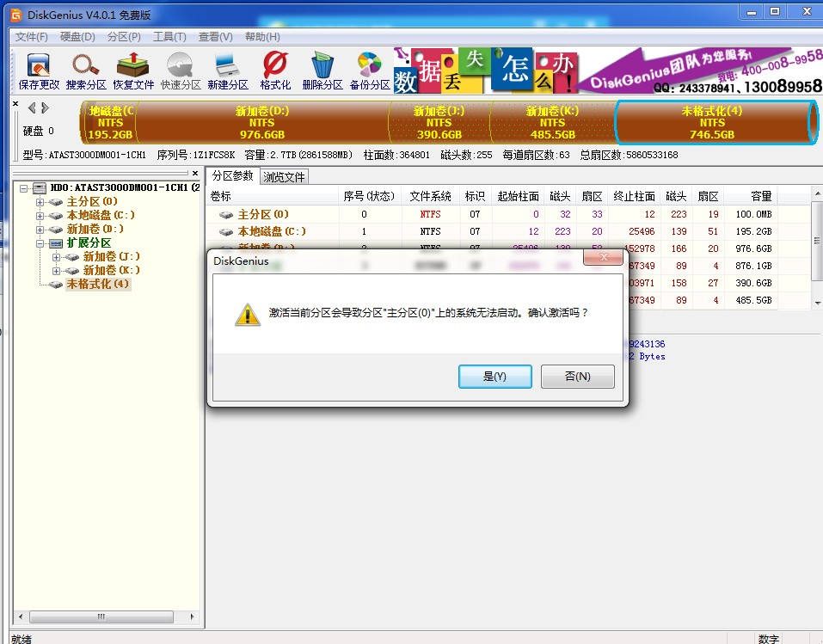Switch to the 分区参数 tab

point(232,175)
